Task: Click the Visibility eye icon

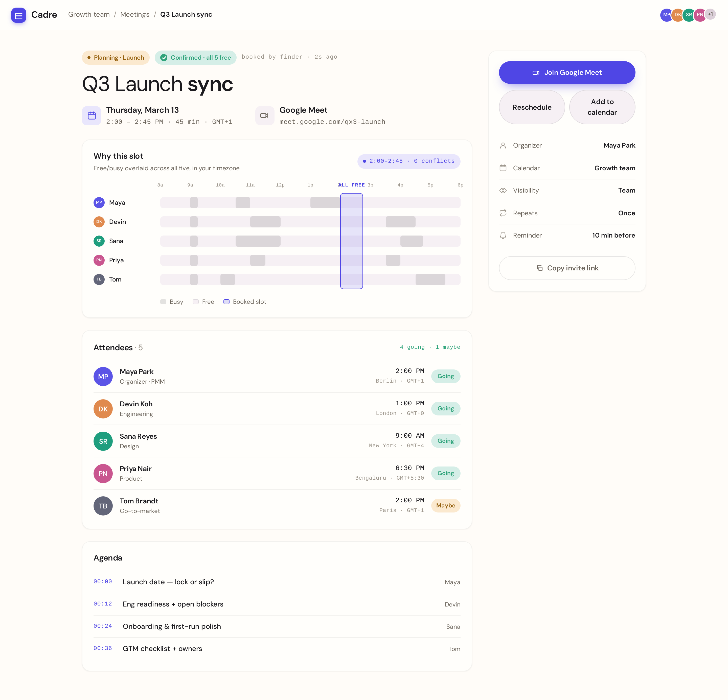Action: pyautogui.click(x=503, y=191)
